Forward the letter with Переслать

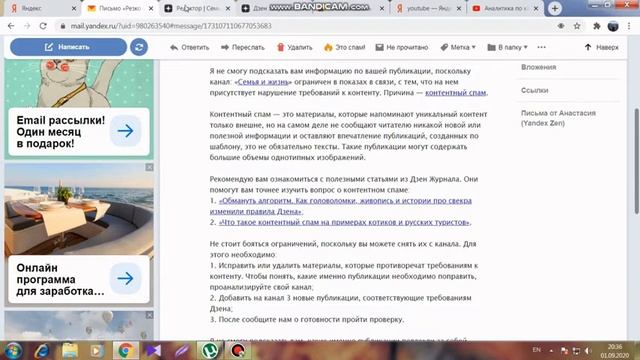point(242,47)
